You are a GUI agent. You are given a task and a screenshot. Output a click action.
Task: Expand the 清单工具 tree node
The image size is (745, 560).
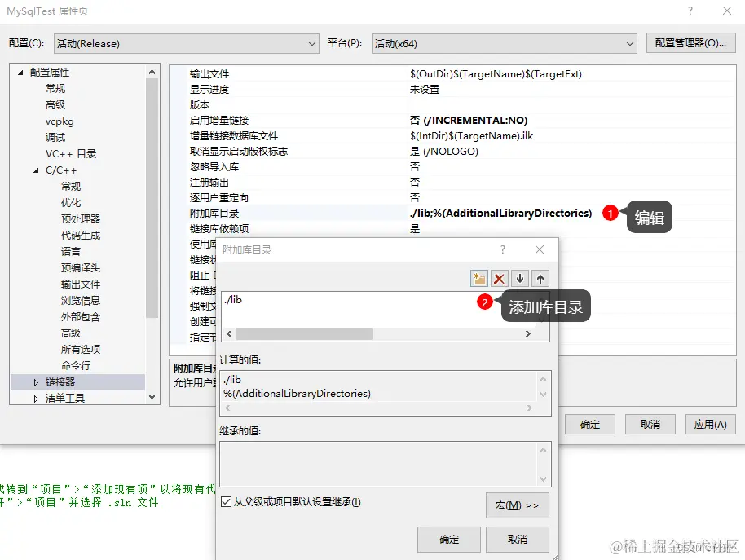click(36, 399)
